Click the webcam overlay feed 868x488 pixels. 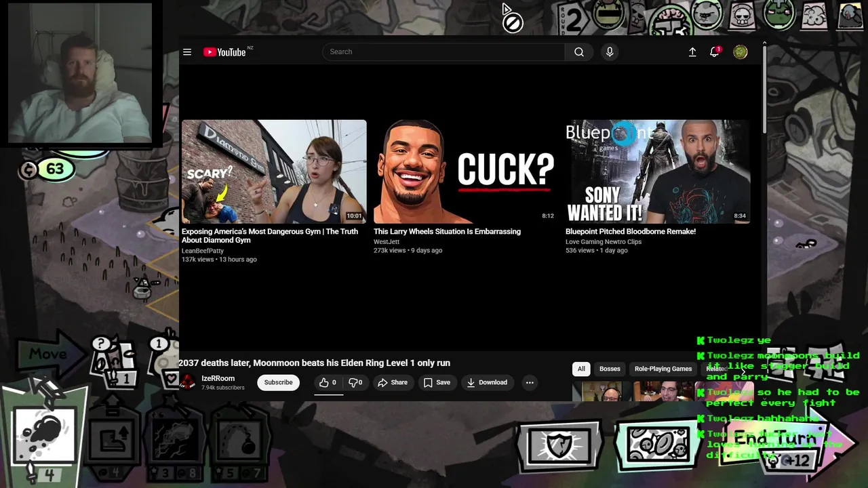(x=80, y=73)
